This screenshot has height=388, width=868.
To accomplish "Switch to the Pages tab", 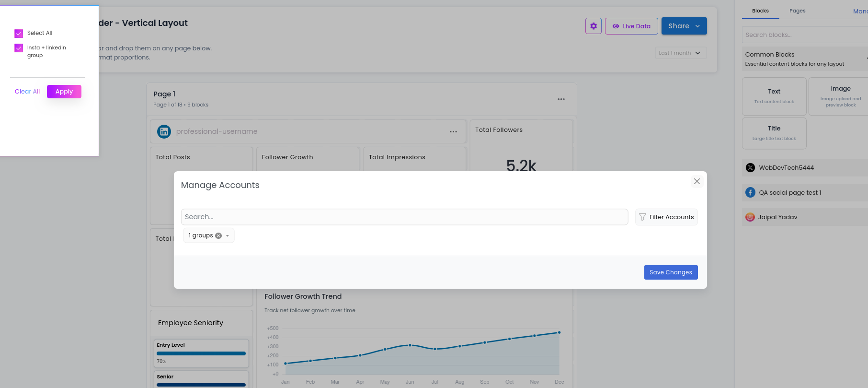I will [798, 11].
